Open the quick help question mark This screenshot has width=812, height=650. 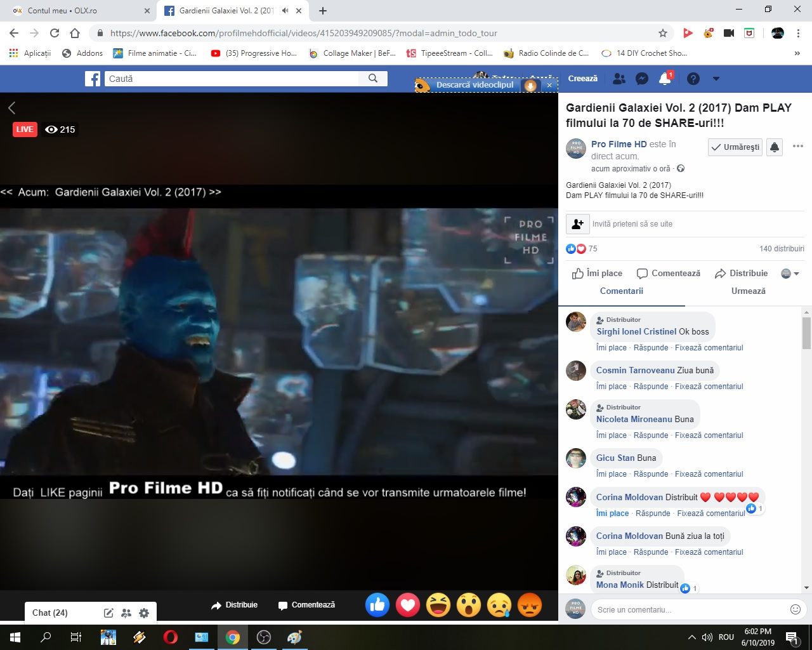coord(693,79)
